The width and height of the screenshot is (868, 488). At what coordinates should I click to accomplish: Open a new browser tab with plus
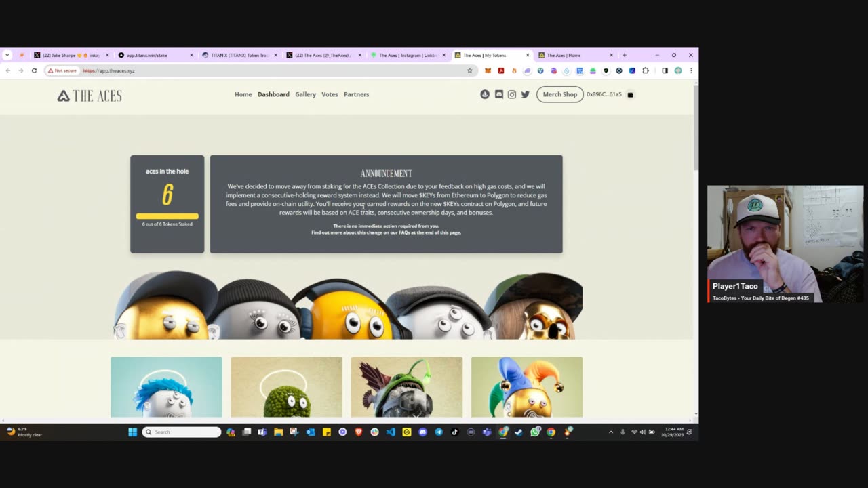coord(625,55)
